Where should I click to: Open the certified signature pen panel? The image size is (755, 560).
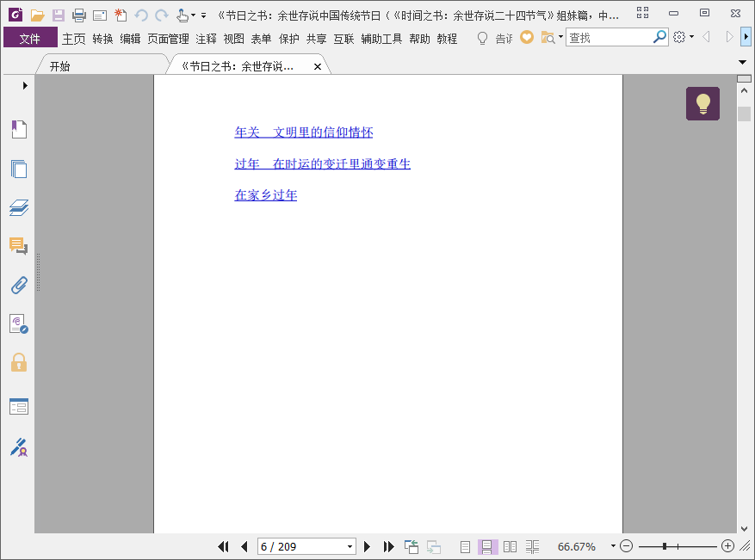[x=19, y=447]
